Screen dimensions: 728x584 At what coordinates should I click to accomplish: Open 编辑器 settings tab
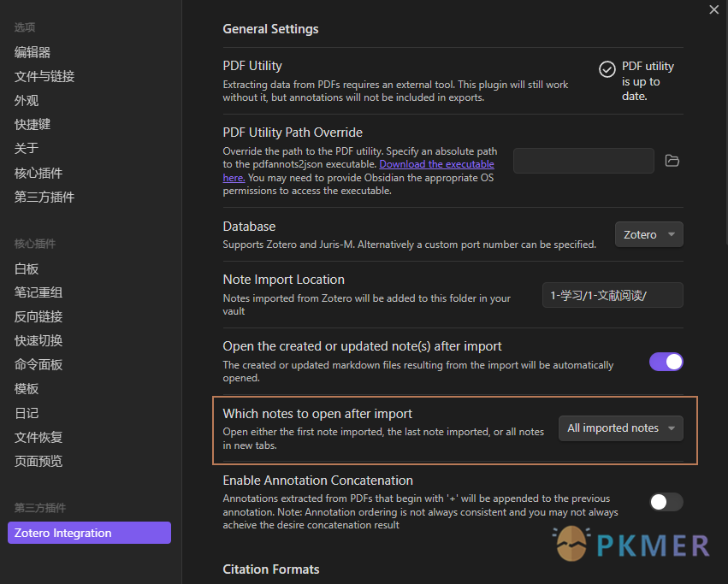tap(32, 52)
